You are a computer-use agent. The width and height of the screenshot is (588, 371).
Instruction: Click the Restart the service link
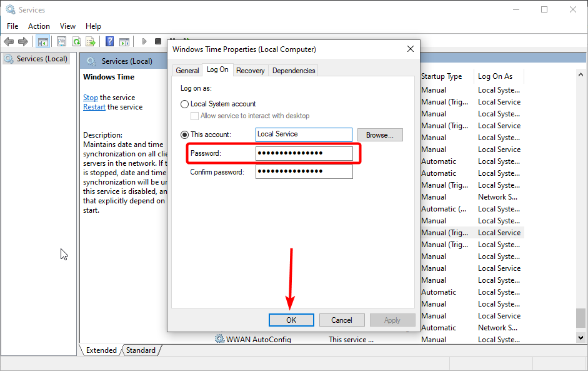94,107
